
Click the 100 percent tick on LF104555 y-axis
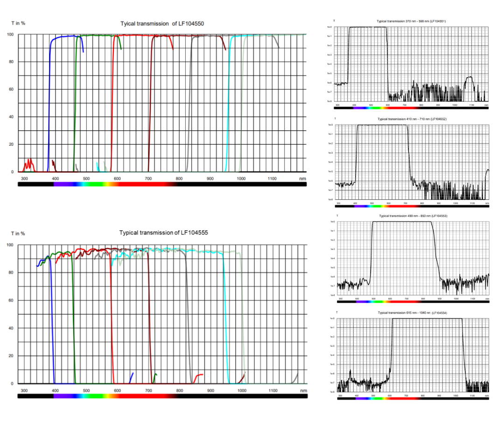coord(10,245)
